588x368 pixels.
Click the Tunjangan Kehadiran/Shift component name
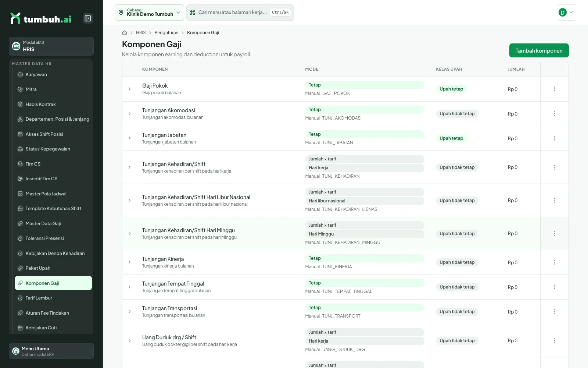point(174,164)
